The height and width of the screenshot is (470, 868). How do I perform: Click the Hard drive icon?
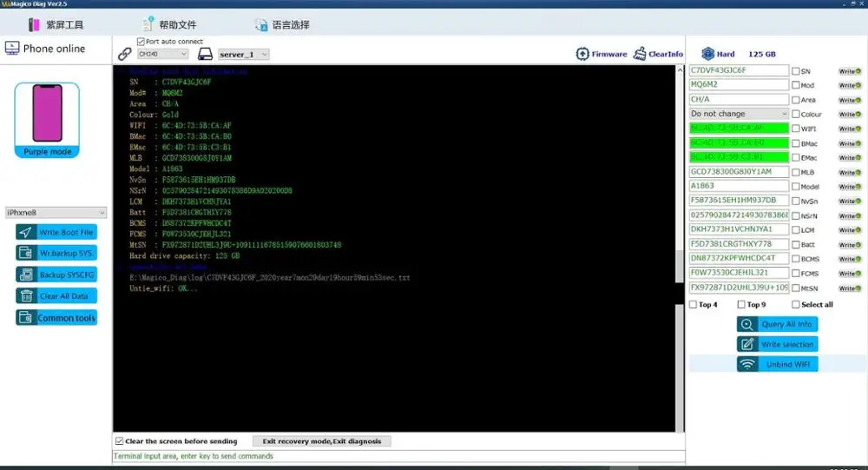click(707, 54)
